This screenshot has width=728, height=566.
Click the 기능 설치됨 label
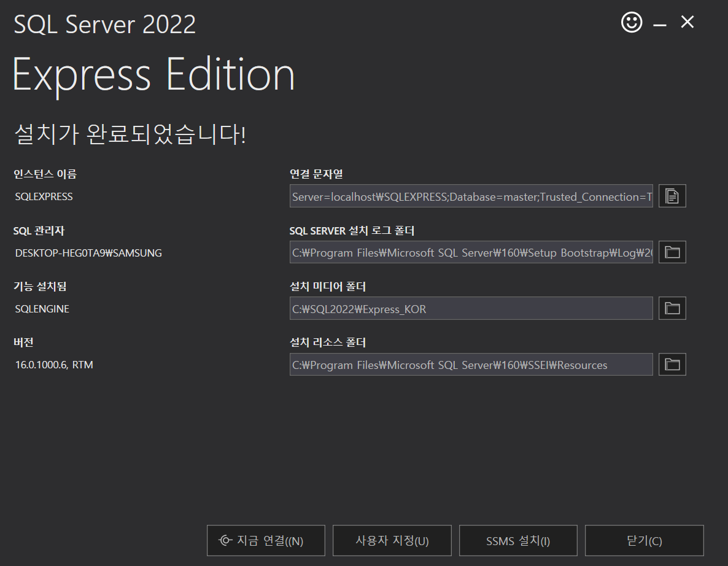(x=40, y=287)
